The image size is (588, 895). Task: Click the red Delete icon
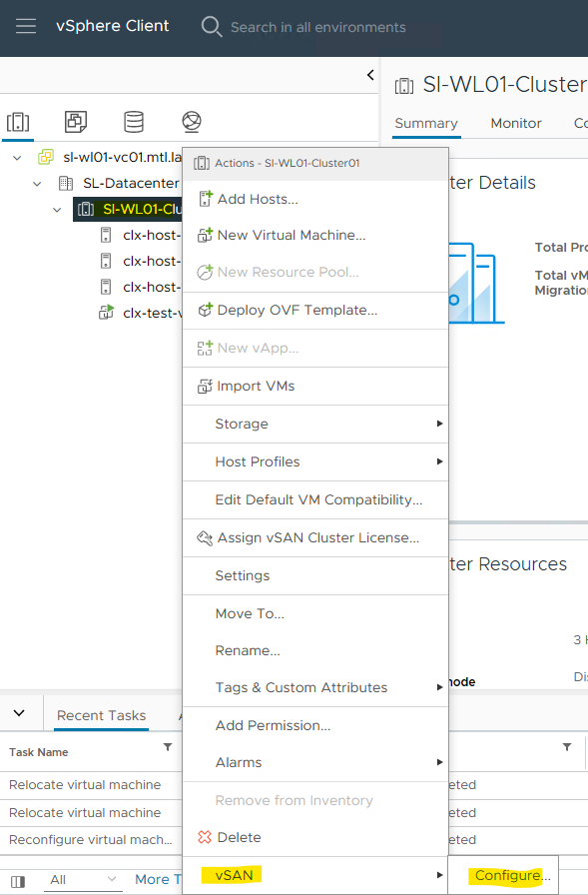coord(205,837)
